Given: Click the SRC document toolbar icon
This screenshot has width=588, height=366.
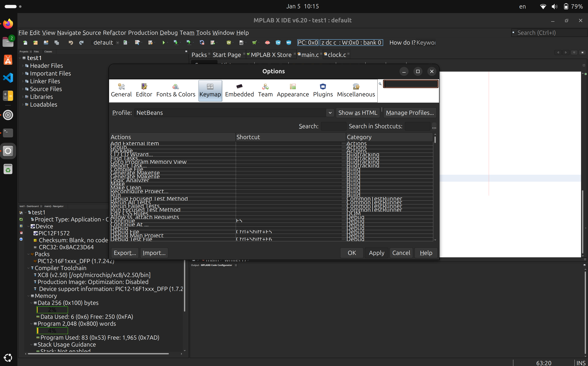Looking at the screenshot, I should coord(125,43).
